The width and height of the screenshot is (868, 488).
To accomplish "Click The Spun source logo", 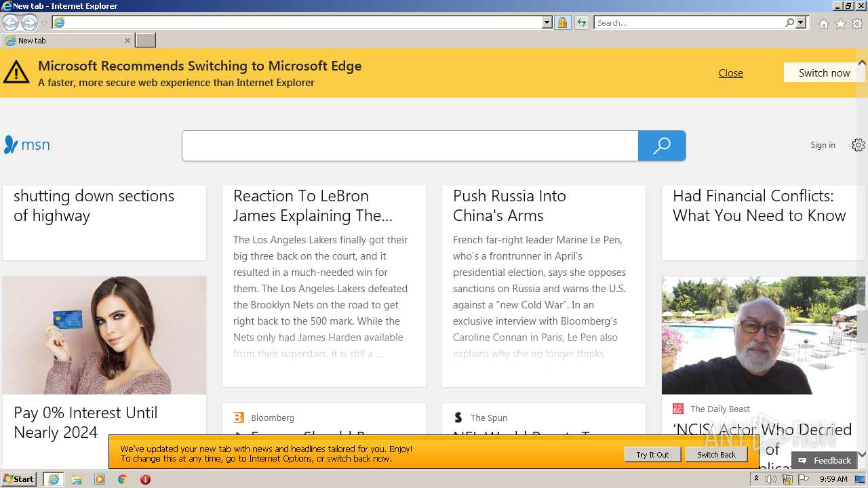I will pyautogui.click(x=458, y=418).
